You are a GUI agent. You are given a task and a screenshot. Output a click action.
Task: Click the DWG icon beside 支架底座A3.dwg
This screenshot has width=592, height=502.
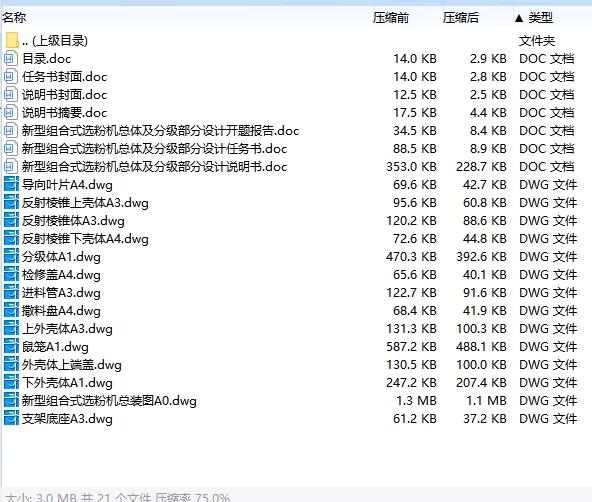pyautogui.click(x=11, y=419)
